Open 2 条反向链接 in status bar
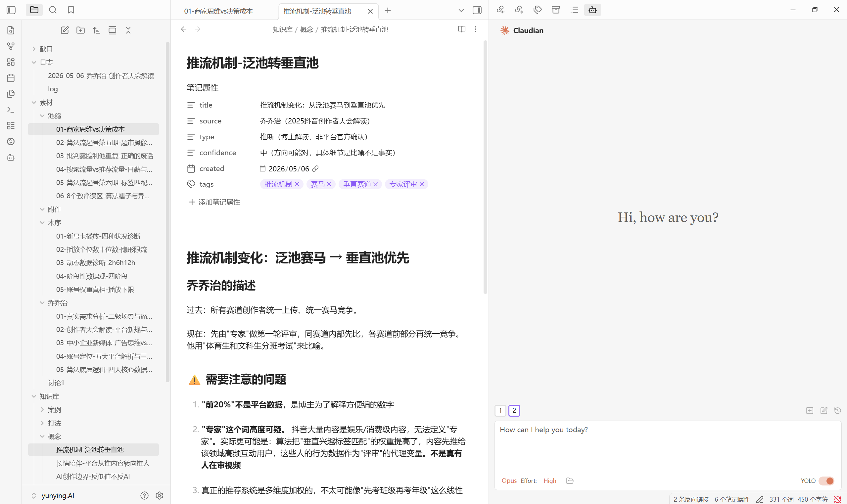 tap(691, 499)
